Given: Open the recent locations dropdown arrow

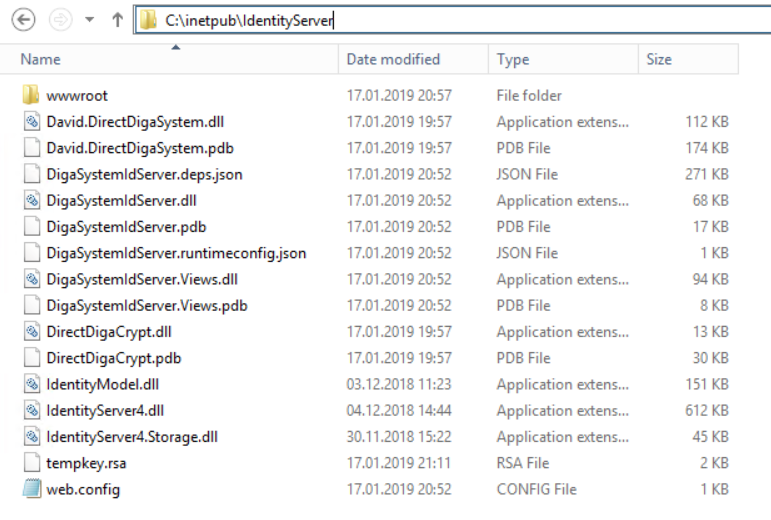Looking at the screenshot, I should 90,20.
